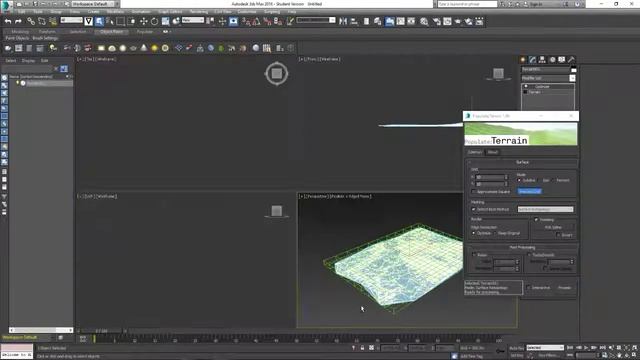640x360 pixels.
Task: Open the Modify command panel tab
Action: pos(533,60)
